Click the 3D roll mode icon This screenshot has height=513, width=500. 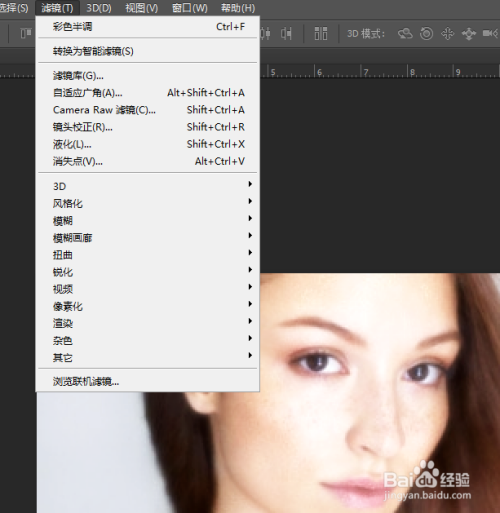pos(426,33)
